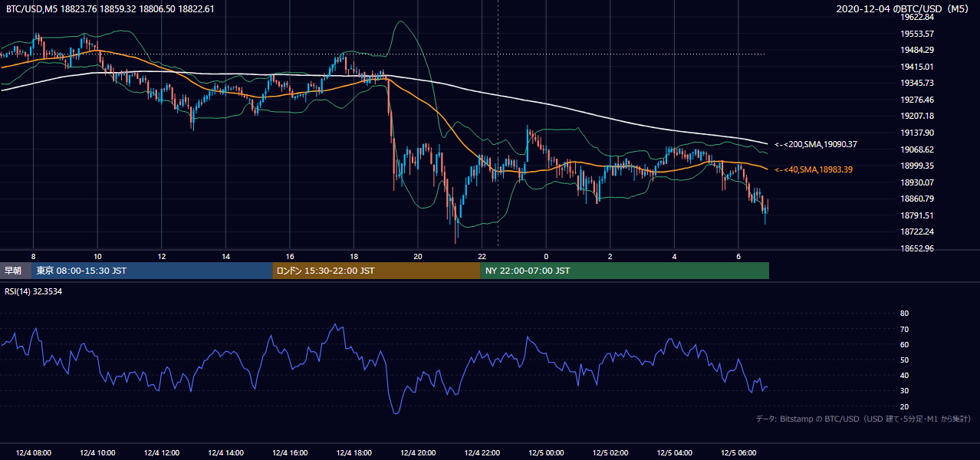Screen dimensions: 980x460
Task: Click the 12/4 22:00 date label
Action: pos(482,453)
